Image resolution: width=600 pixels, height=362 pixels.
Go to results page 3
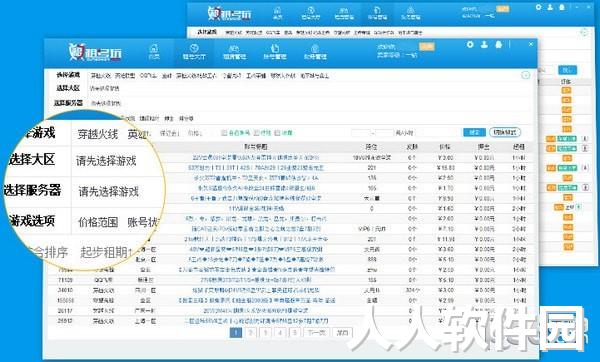265,332
